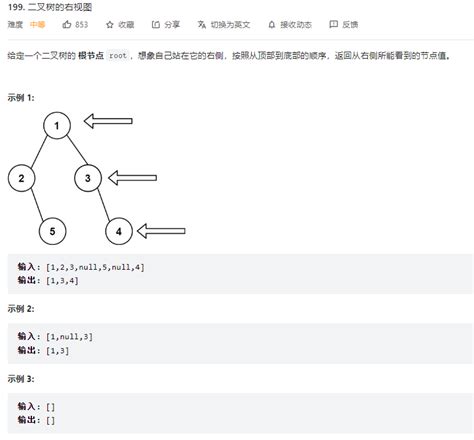The height and width of the screenshot is (440, 474).
Task: Click the feedback 反馈 flag icon
Action: tap(333, 24)
